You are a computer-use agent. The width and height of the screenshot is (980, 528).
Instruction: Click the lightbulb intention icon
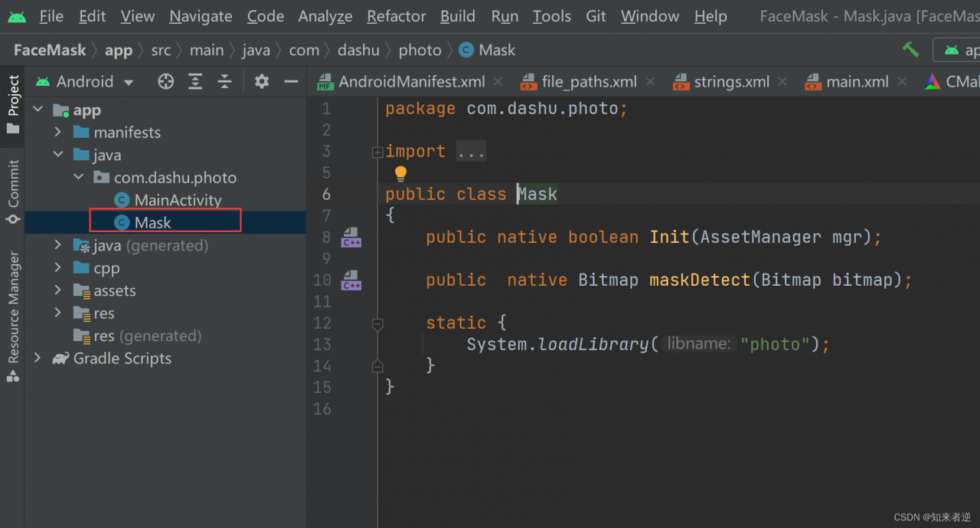(400, 174)
